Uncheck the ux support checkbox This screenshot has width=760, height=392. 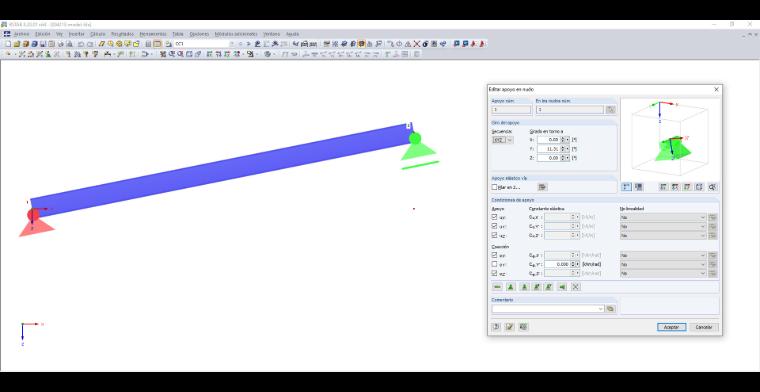pyautogui.click(x=494, y=217)
